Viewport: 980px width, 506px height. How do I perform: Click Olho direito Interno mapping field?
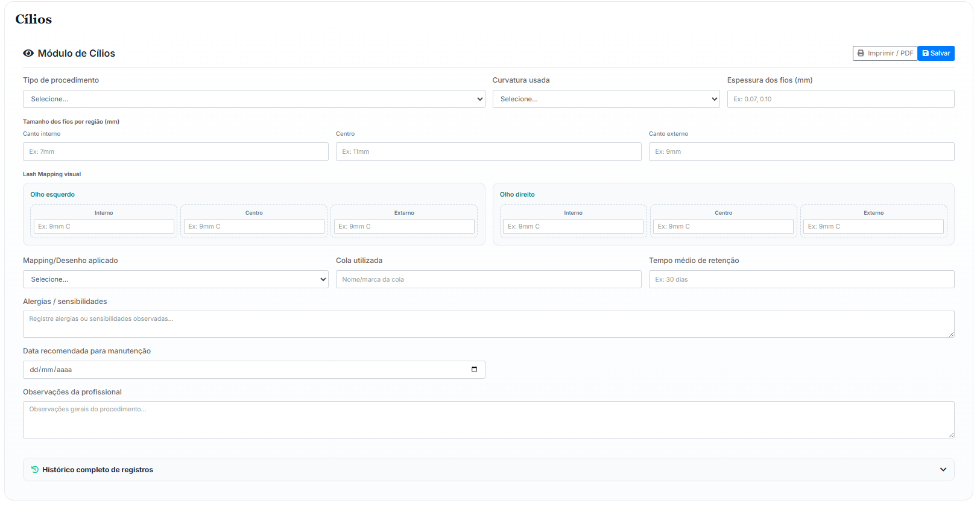coord(573,226)
